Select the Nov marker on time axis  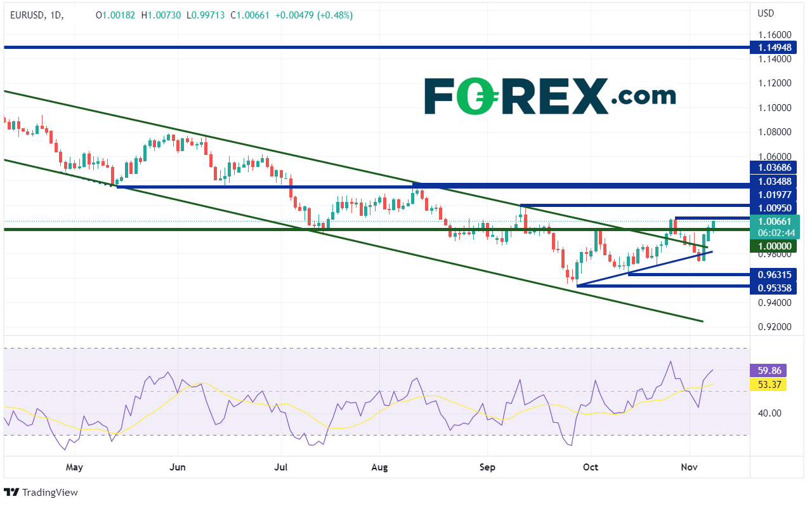tap(690, 467)
